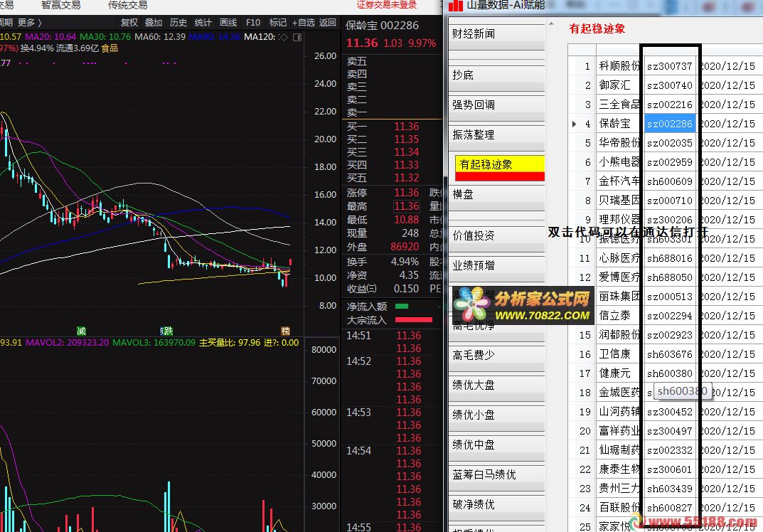Add stock via +自选
This screenshot has height=532, width=763.
pyautogui.click(x=304, y=22)
